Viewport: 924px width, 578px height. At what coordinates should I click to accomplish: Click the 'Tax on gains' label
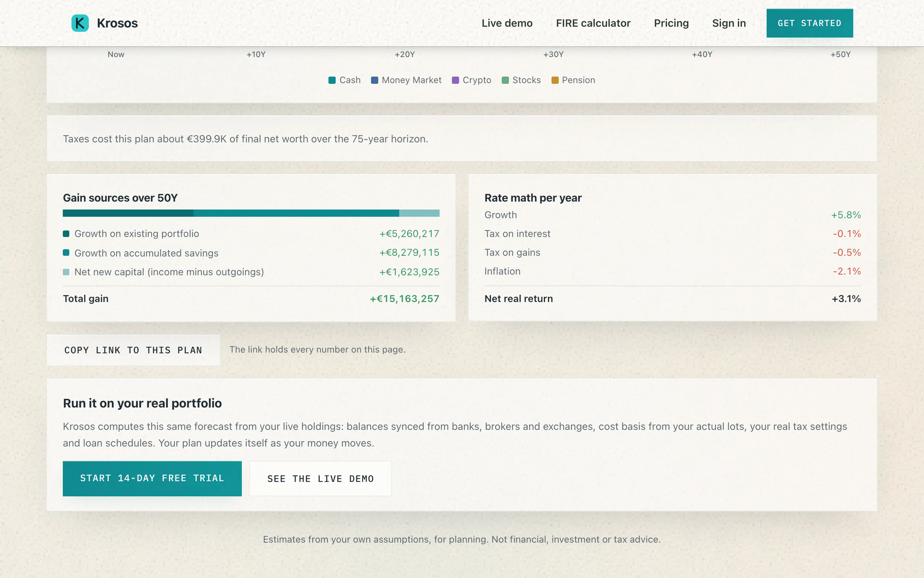coord(513,252)
